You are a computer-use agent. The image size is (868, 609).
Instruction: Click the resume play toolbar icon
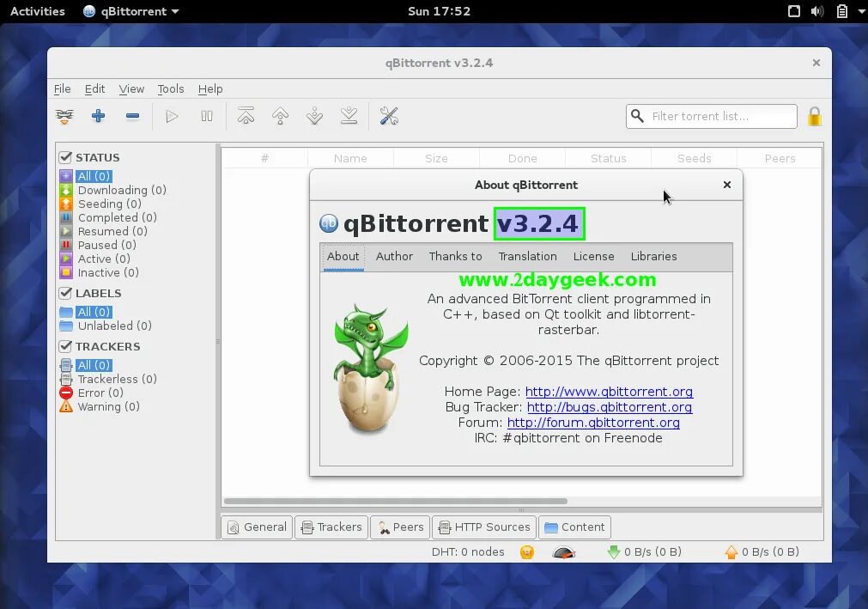pos(173,116)
